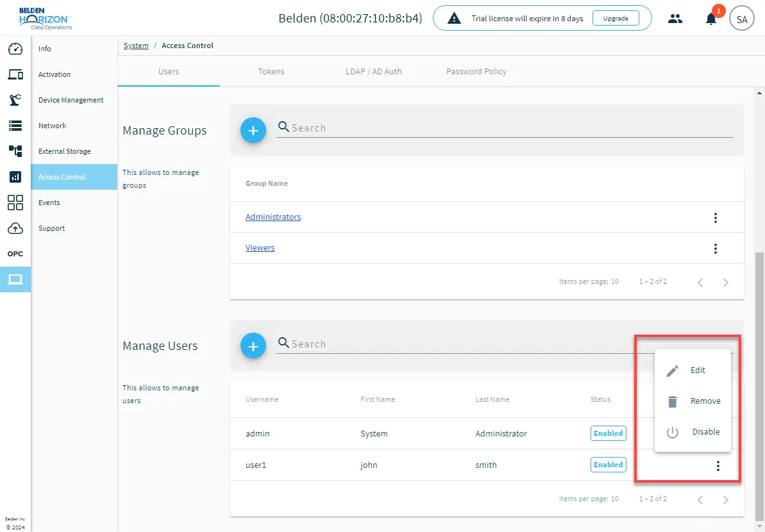Viewport: 765px width, 532px height.
Task: Click the page vertical scrollbar thumb
Action: tap(760, 387)
